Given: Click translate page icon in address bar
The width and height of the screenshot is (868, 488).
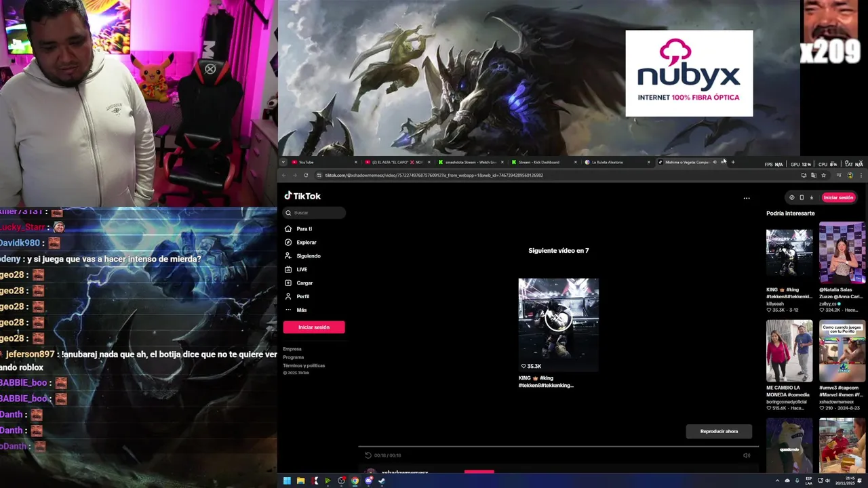Looking at the screenshot, I should point(814,176).
